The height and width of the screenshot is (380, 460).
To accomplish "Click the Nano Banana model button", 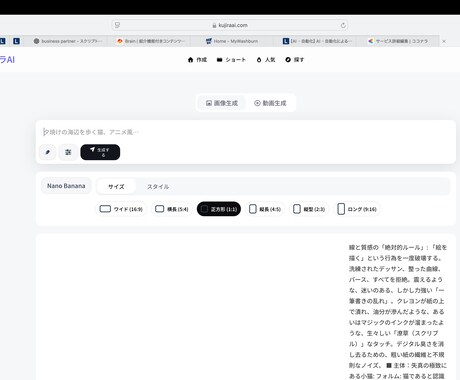I will click(x=66, y=186).
